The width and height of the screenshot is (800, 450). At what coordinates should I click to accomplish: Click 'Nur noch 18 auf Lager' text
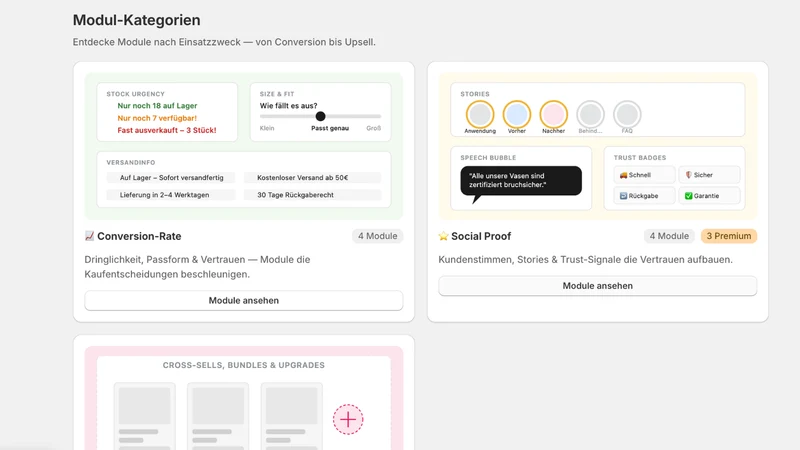157,106
